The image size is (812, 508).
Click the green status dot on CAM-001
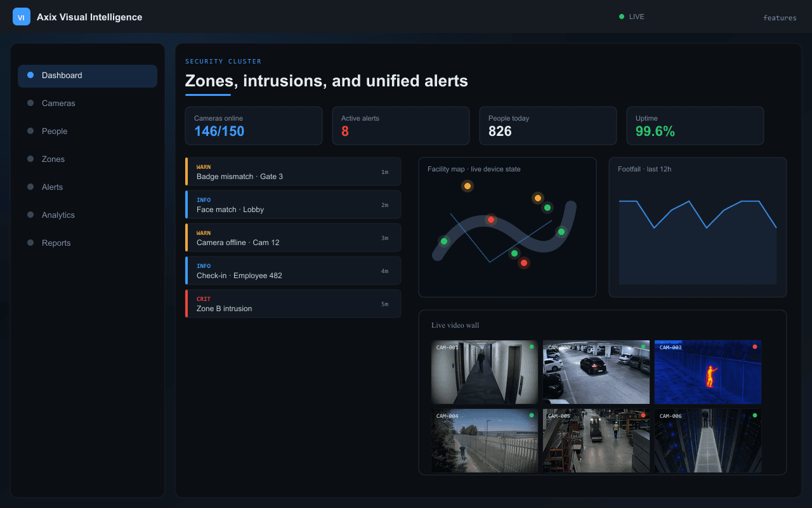(x=532, y=347)
